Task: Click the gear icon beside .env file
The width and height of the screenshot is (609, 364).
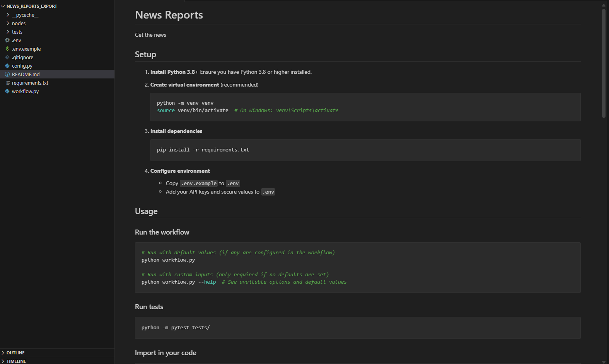Action: 7,40
